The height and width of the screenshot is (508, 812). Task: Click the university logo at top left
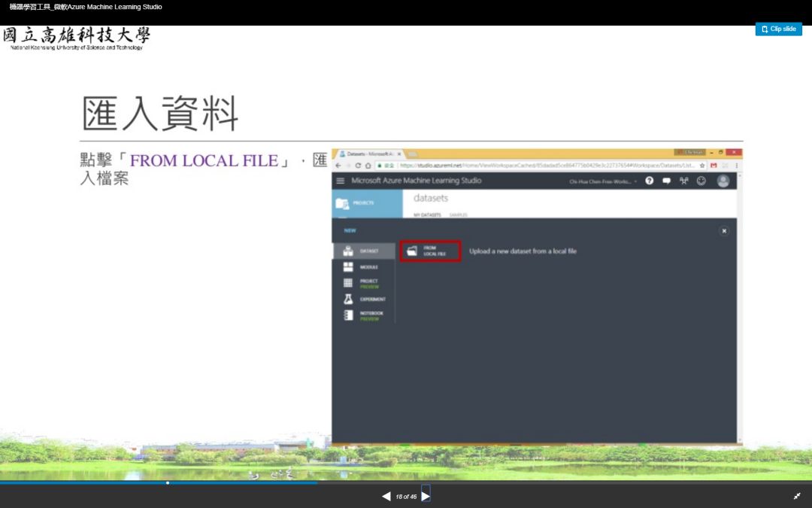(x=77, y=38)
